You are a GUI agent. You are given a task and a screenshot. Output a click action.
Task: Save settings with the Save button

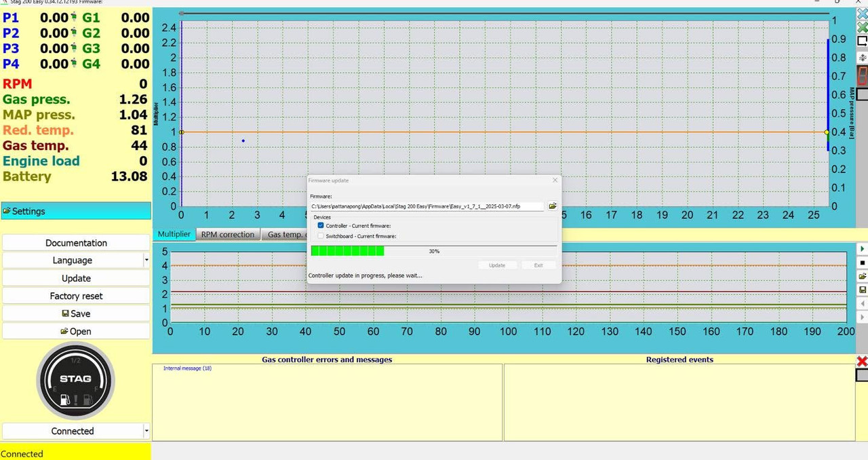coord(76,313)
